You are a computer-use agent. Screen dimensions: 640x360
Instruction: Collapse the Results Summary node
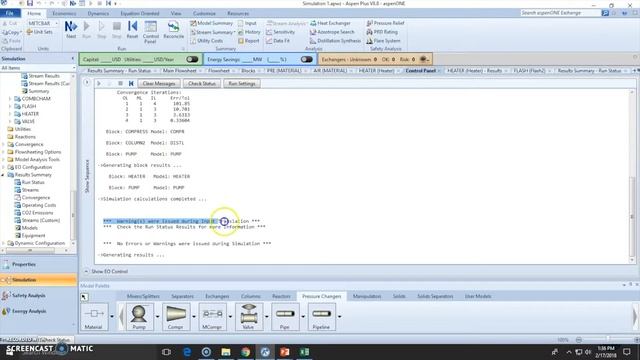pyautogui.click(x=3, y=175)
